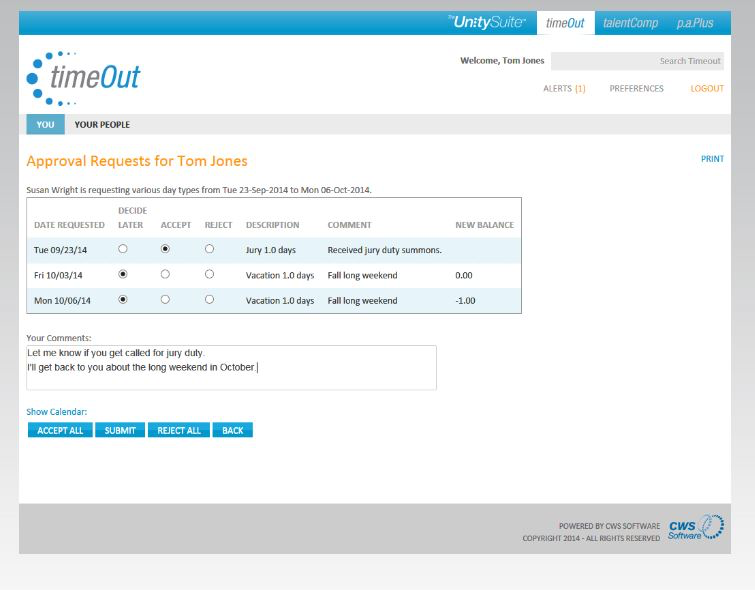This screenshot has height=590, width=755.
Task: Switch to the talentComp suite tab
Action: tap(630, 23)
